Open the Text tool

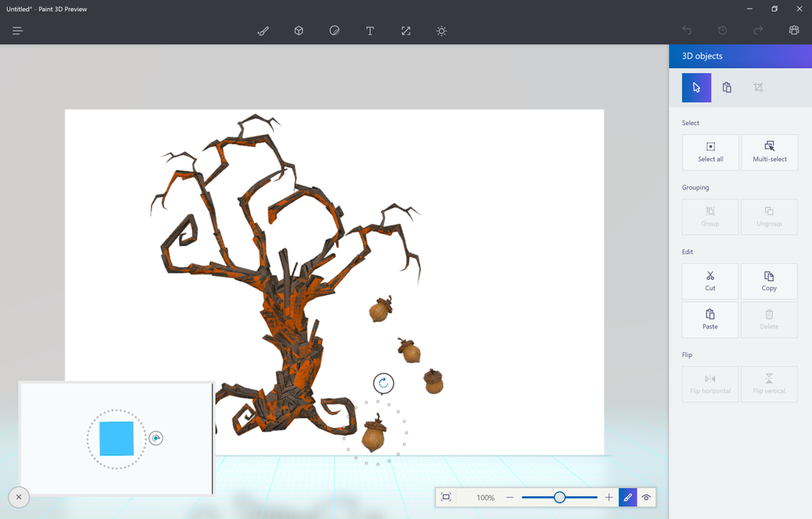point(370,31)
